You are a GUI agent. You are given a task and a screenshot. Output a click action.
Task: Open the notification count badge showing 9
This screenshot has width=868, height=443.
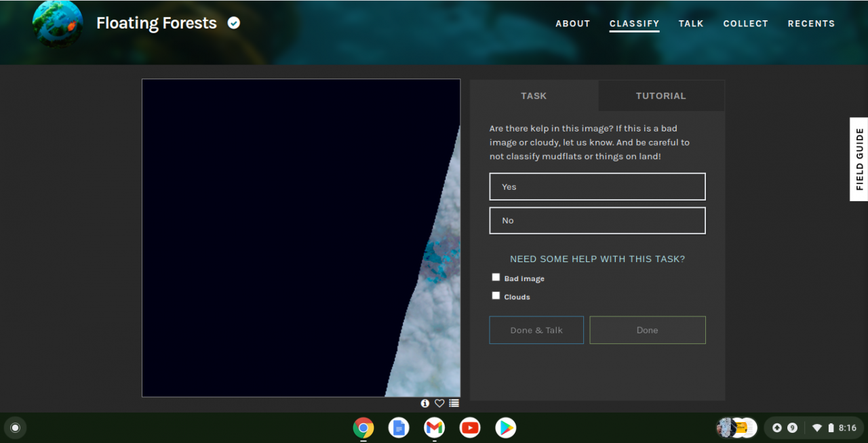click(792, 427)
